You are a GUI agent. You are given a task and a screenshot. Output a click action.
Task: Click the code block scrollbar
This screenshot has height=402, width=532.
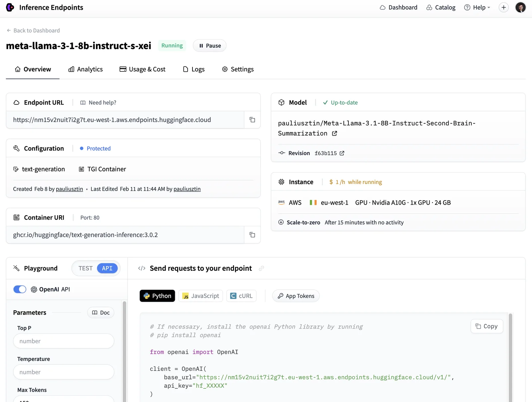point(511,357)
